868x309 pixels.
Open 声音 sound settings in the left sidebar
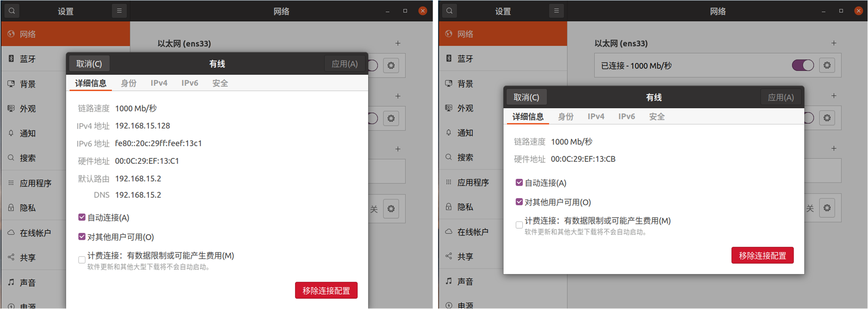coord(27,283)
